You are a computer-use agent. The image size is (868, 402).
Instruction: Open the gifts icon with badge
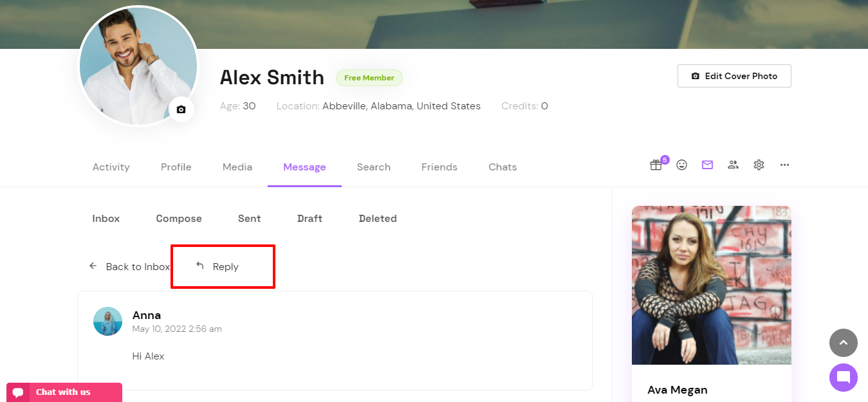656,165
